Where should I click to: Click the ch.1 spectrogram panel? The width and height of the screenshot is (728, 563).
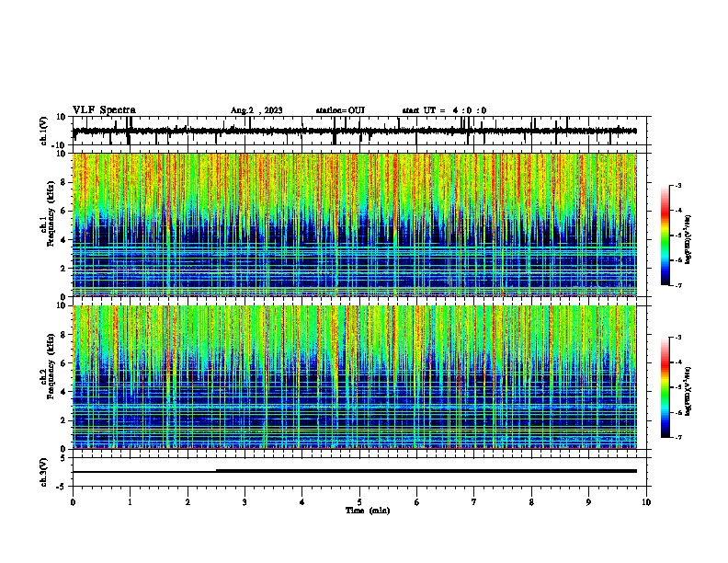coord(355,224)
